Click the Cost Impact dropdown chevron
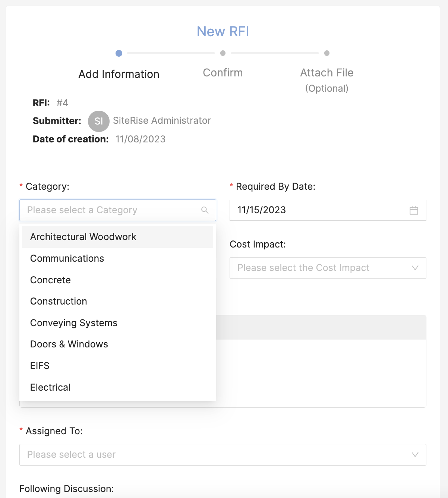This screenshot has height=498, width=448. (x=415, y=268)
